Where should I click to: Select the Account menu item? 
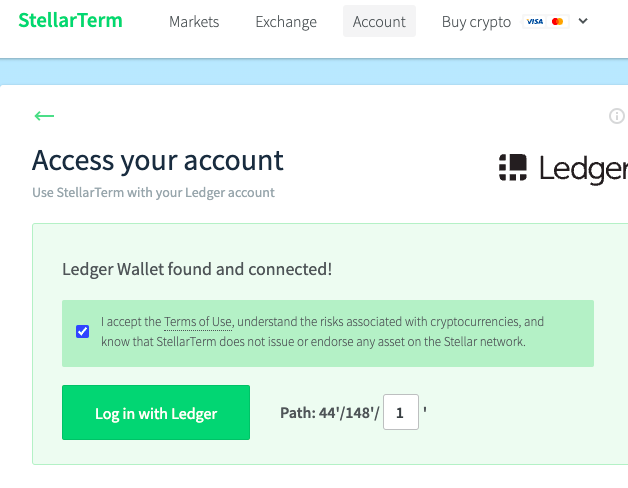pos(379,21)
